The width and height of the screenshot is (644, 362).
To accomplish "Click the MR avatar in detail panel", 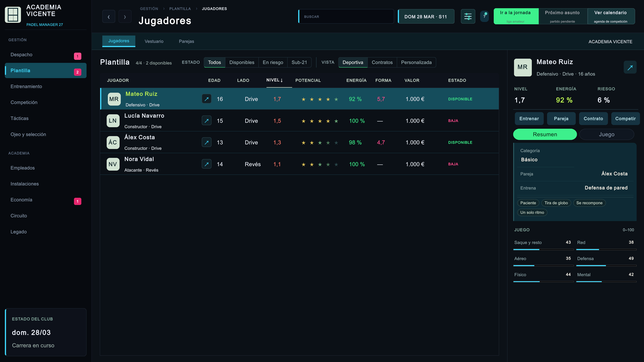I will coord(523,67).
